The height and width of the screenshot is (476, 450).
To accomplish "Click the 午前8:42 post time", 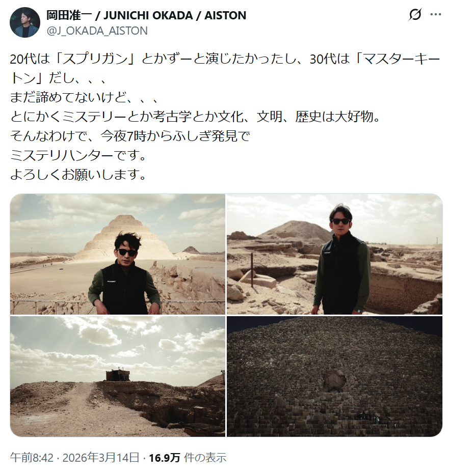I will pyautogui.click(x=32, y=458).
